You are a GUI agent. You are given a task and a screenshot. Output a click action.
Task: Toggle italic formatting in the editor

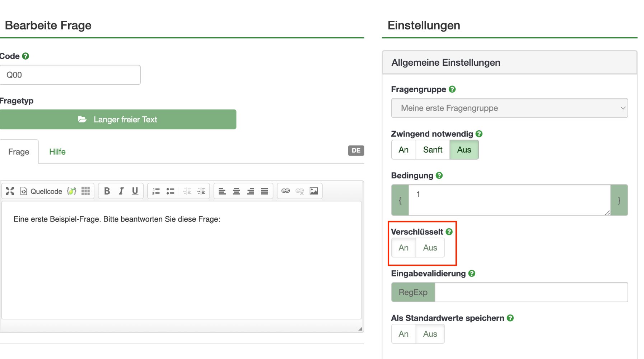click(x=121, y=191)
